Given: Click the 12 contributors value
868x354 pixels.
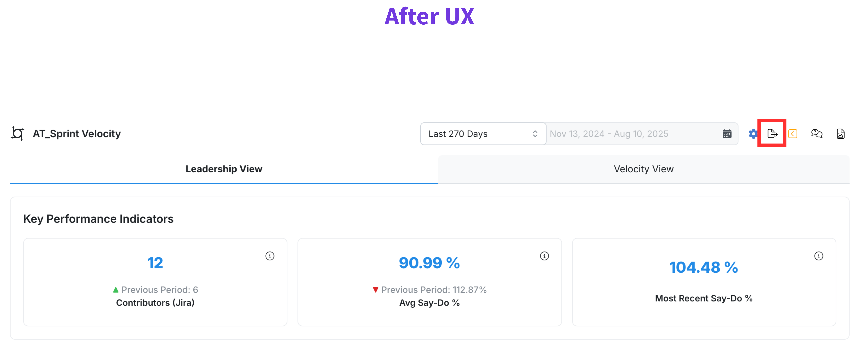Looking at the screenshot, I should (x=155, y=263).
